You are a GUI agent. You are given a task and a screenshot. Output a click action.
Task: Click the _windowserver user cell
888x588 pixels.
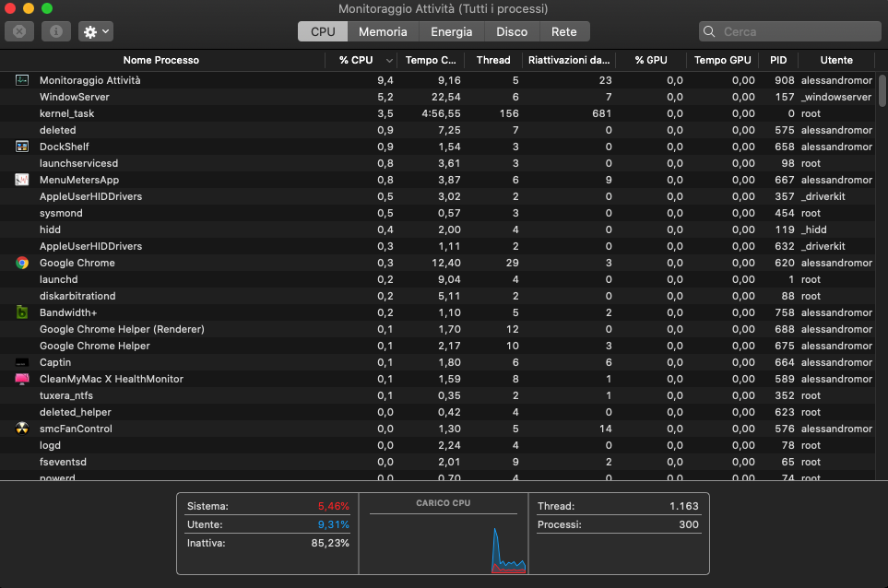click(x=836, y=97)
